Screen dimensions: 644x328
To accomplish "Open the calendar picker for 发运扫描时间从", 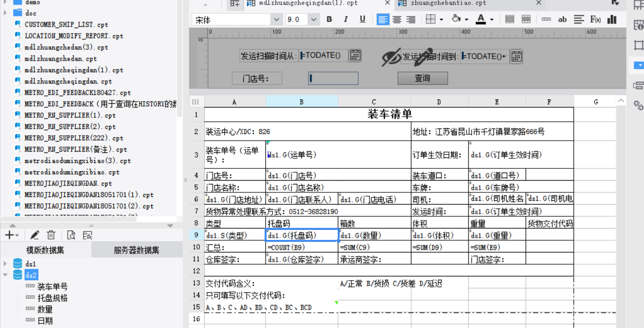I will tap(355, 55).
